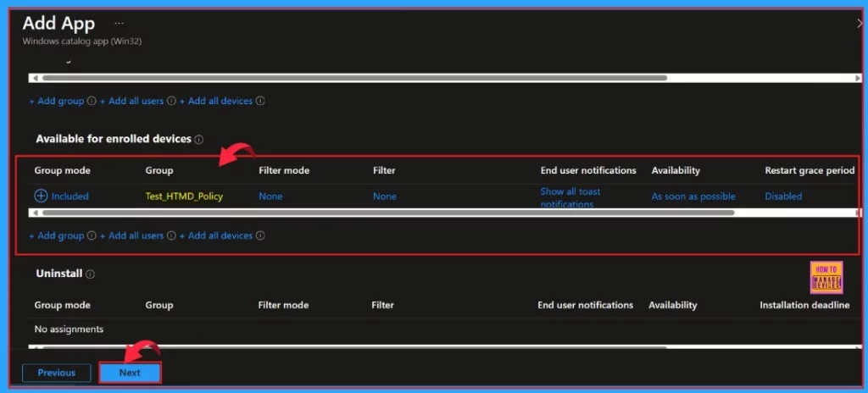Click Add all users under Available for enrolled devices
The width and height of the screenshot is (868, 393).
(x=131, y=235)
